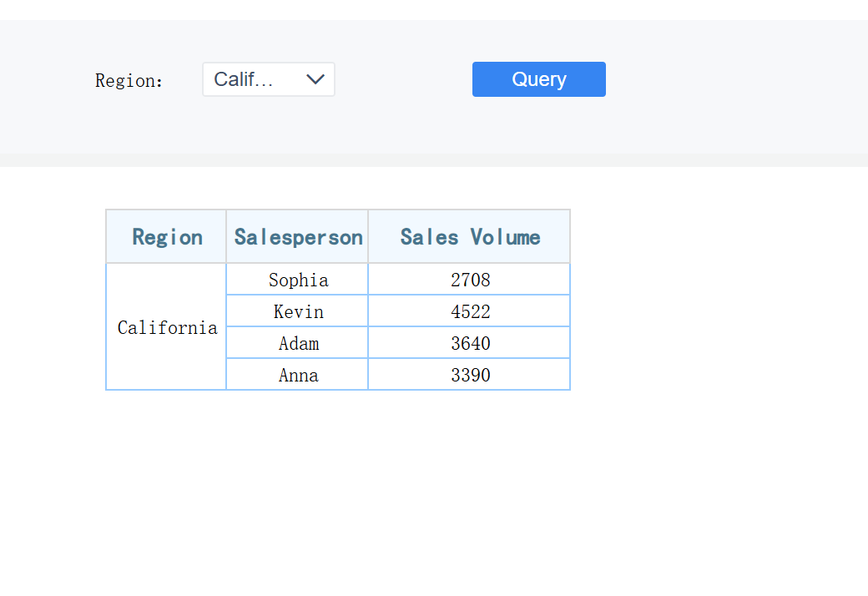Click the Sales Volume column header
This screenshot has height=596, width=868.
[469, 236]
